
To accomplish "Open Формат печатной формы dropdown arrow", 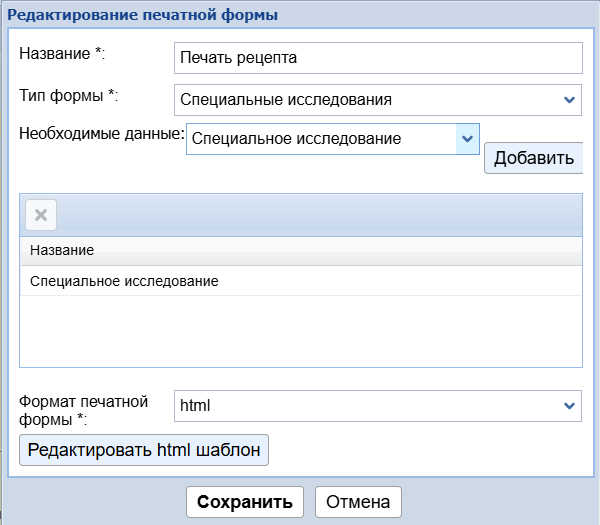I will click(x=569, y=406).
